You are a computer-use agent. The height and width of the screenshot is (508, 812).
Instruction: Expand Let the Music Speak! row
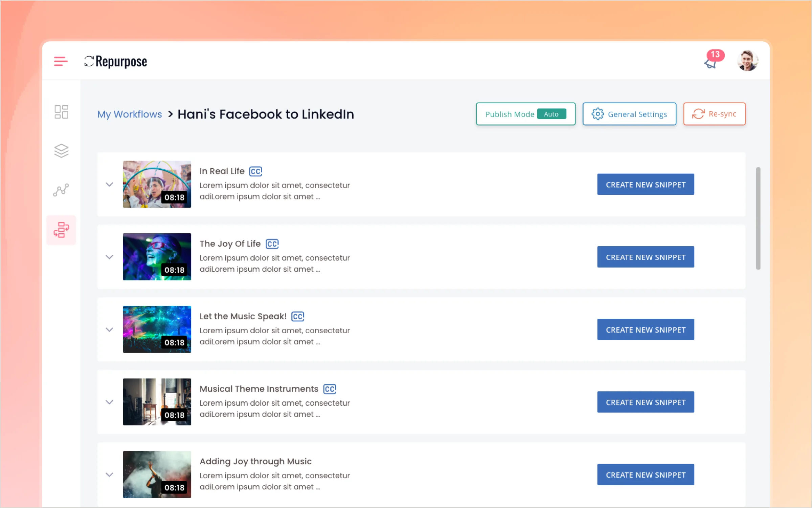[x=109, y=330]
